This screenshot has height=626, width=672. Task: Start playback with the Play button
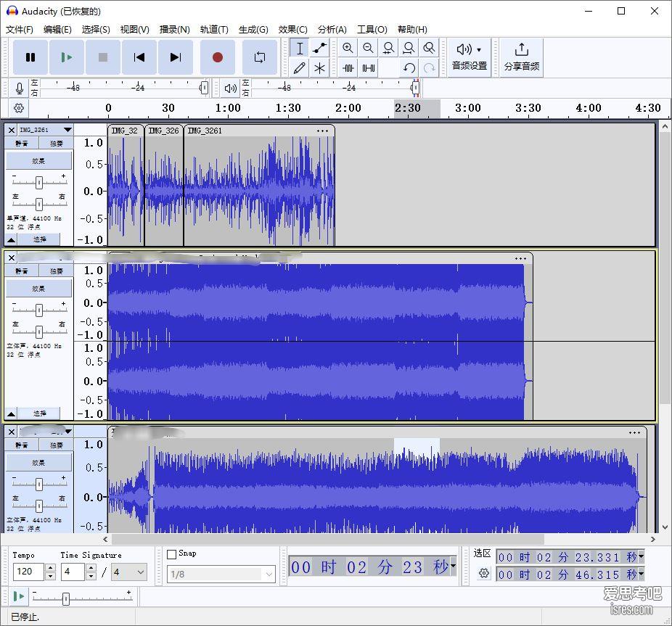(x=67, y=57)
